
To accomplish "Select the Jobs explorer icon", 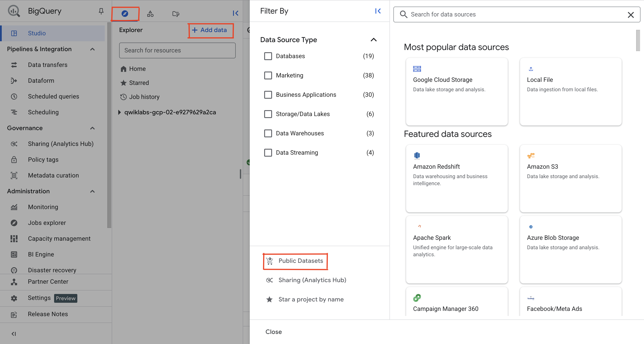I will click(x=14, y=223).
